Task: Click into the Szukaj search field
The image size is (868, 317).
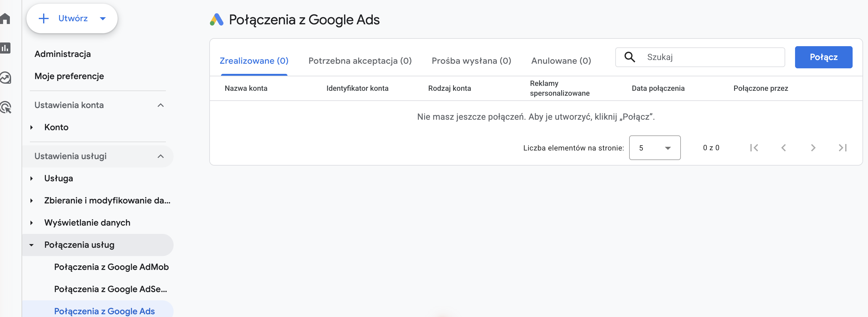Action: (x=700, y=57)
